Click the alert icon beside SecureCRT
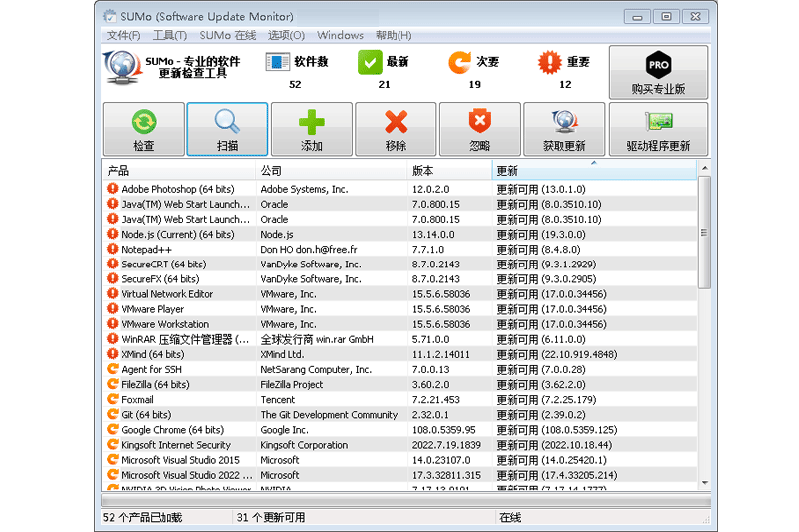This screenshot has height=532, width=799. 112,264
